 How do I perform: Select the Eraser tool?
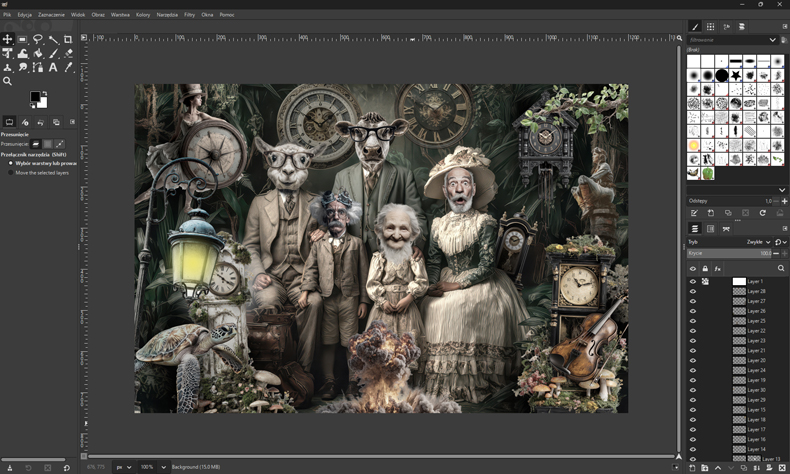pyautogui.click(x=68, y=53)
